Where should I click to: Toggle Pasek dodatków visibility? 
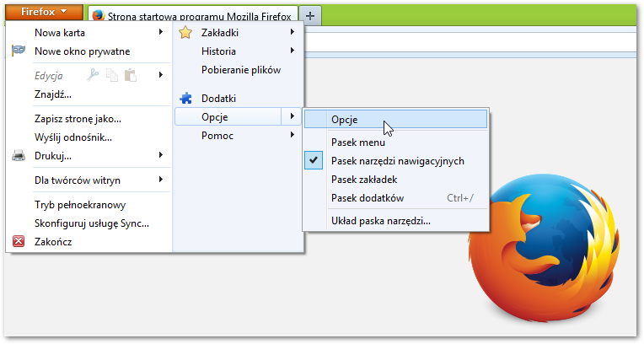tap(368, 198)
